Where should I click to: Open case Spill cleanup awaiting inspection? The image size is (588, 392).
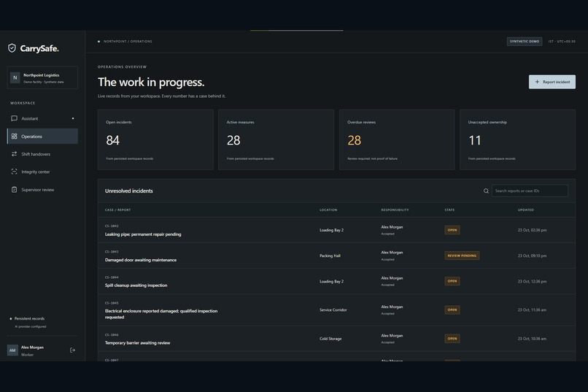[x=136, y=285]
